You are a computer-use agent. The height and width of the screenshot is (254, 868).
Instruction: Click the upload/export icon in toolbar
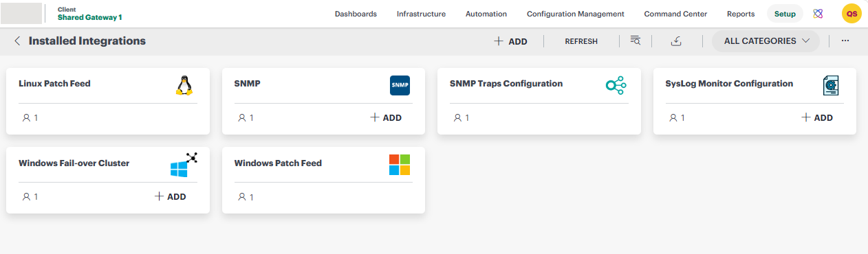pos(676,41)
